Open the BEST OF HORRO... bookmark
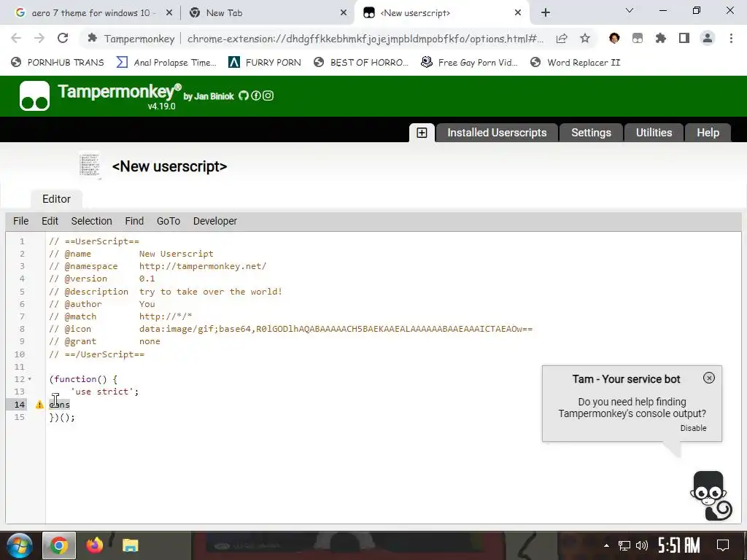747x560 pixels. (x=361, y=63)
